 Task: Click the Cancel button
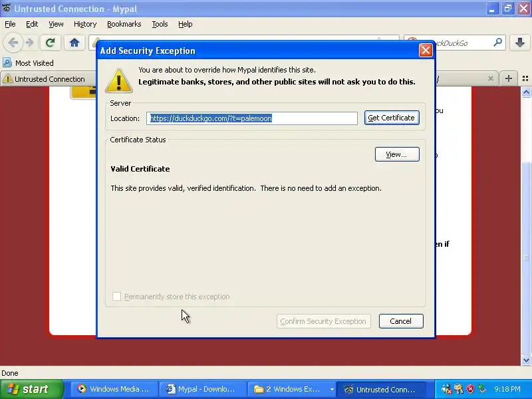[x=401, y=321]
